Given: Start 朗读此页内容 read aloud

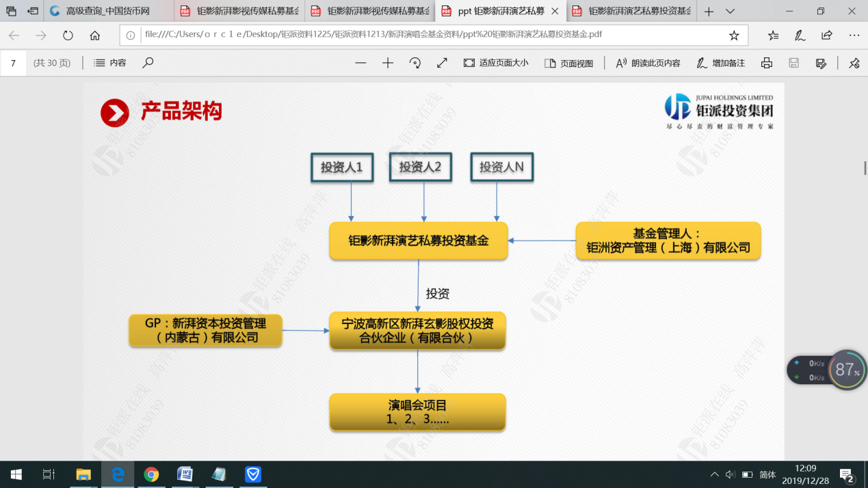Looking at the screenshot, I should click(x=648, y=63).
